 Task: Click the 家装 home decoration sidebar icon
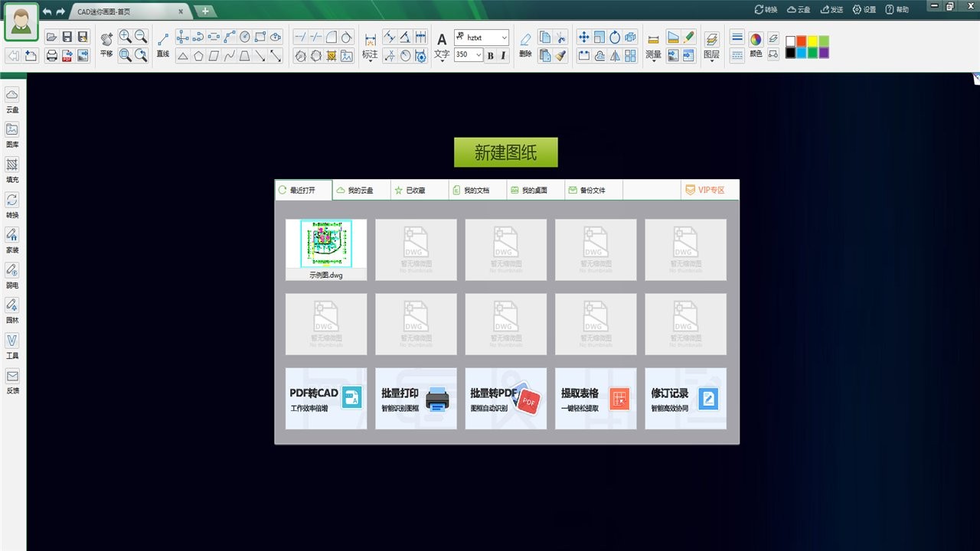click(12, 240)
